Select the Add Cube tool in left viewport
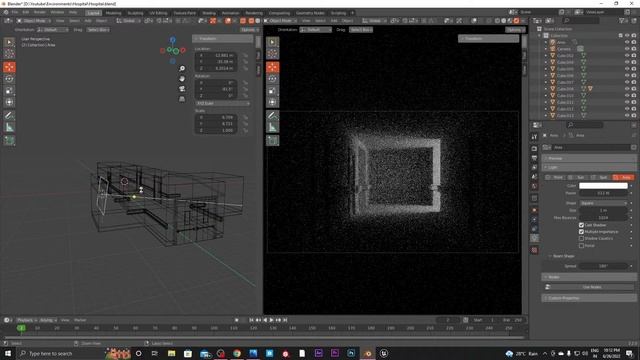Image resolution: width=640 pixels, height=360 pixels. (x=9, y=140)
